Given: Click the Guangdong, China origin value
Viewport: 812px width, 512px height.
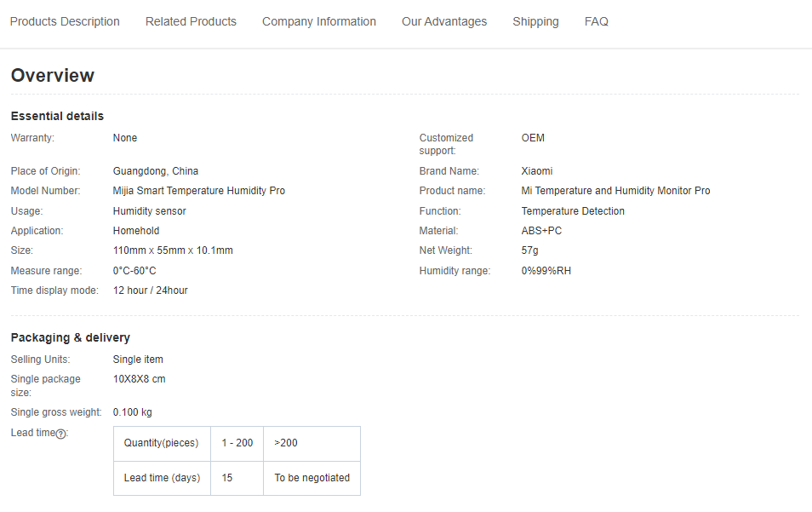Looking at the screenshot, I should pos(156,171).
